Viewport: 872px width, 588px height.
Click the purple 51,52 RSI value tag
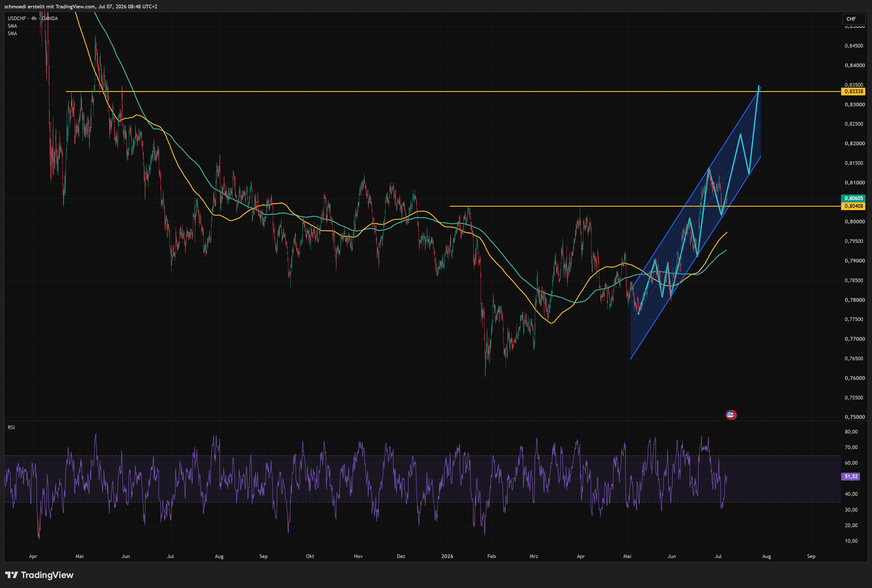(851, 476)
